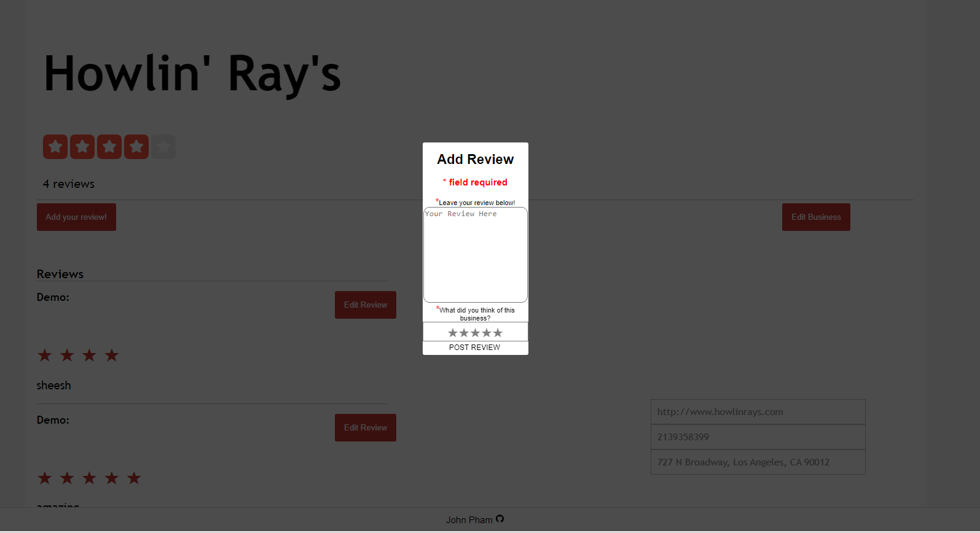Click the fifth star of the 'amazing' review
The height and width of the screenshot is (533, 980).
134,478
